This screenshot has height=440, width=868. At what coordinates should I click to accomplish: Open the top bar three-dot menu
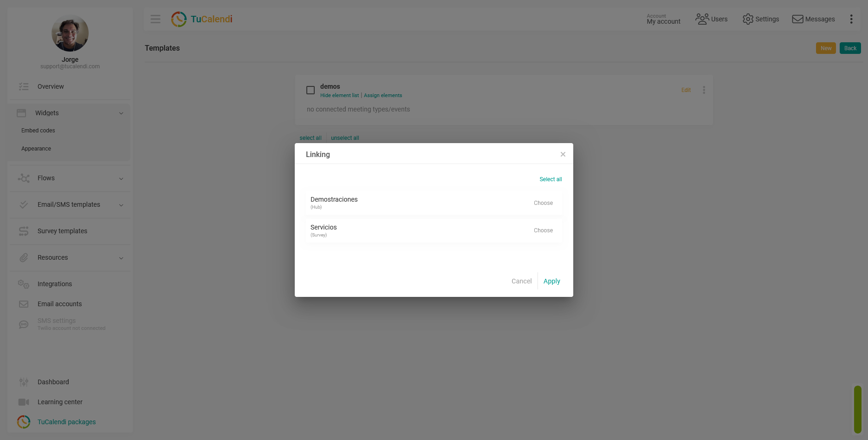point(851,19)
